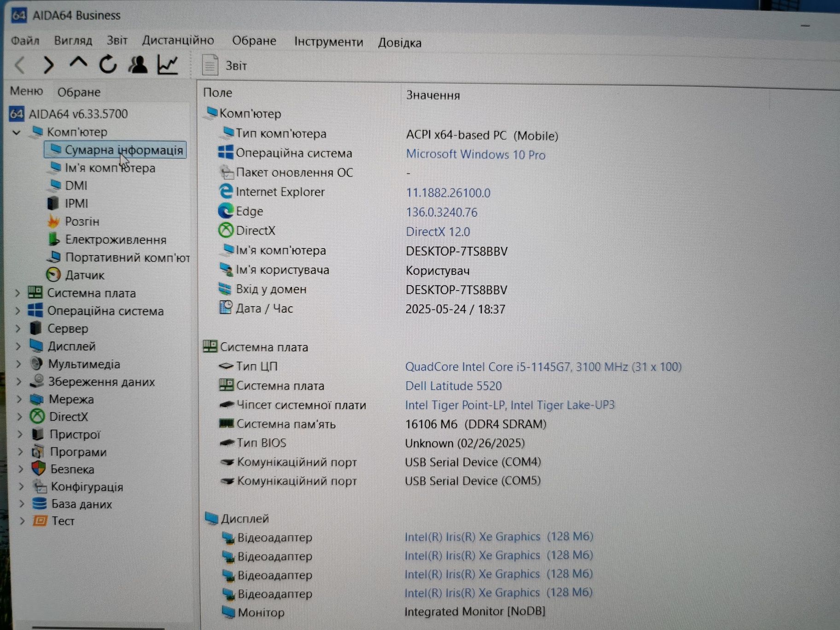The height and width of the screenshot is (630, 840).
Task: Click the Безпека shield icon
Action: (x=39, y=469)
